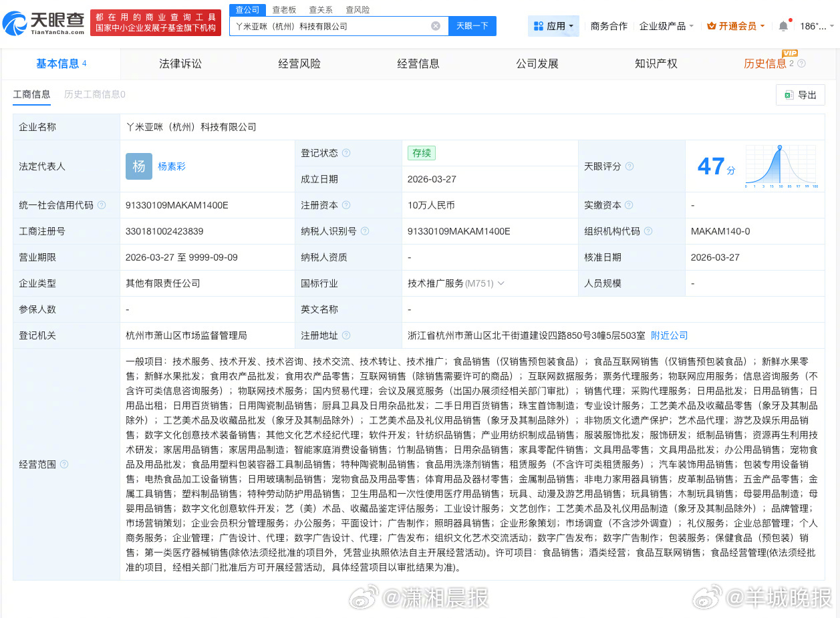Click the organization code MAKAM140-0
840x618 pixels.
[x=720, y=231]
